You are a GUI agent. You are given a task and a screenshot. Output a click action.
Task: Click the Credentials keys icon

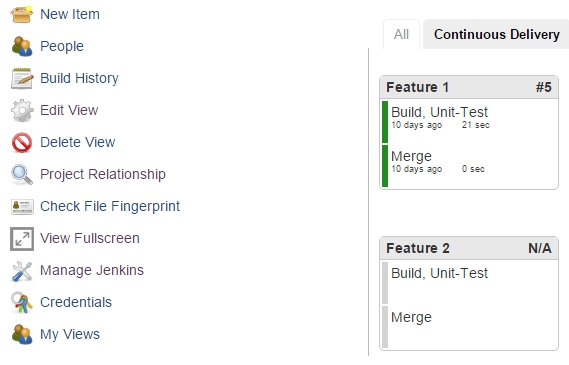(21, 303)
